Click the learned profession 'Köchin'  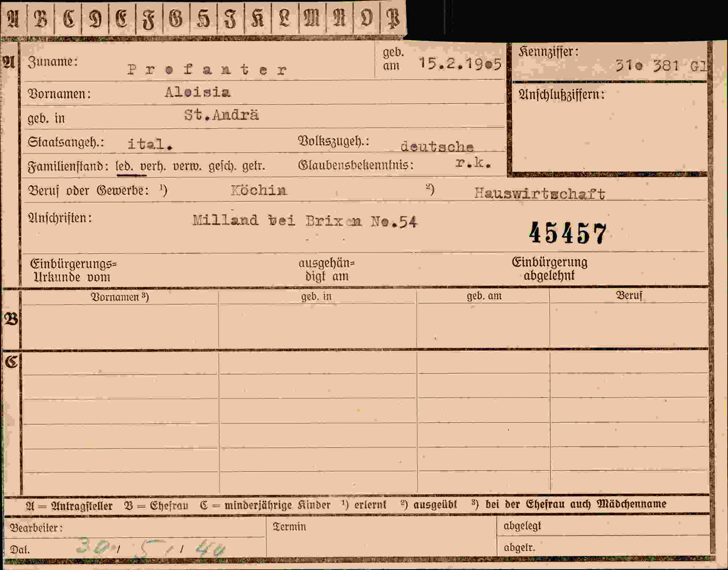[259, 190]
